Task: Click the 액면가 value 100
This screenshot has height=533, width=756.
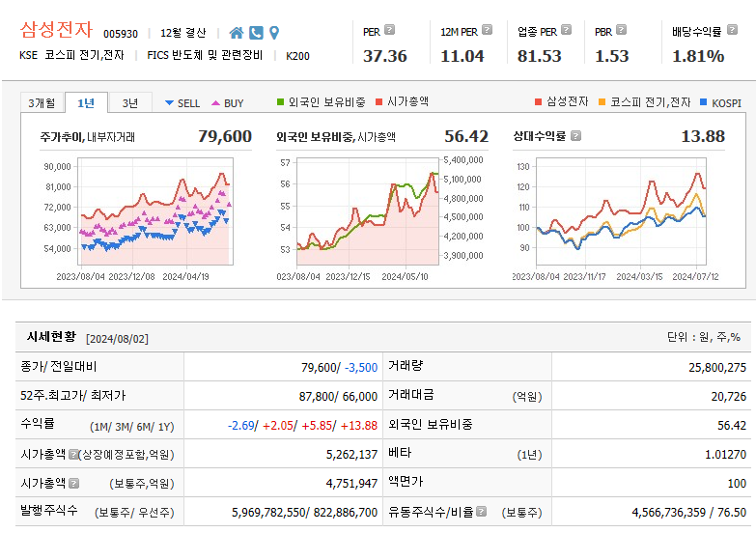Action: 737,484
